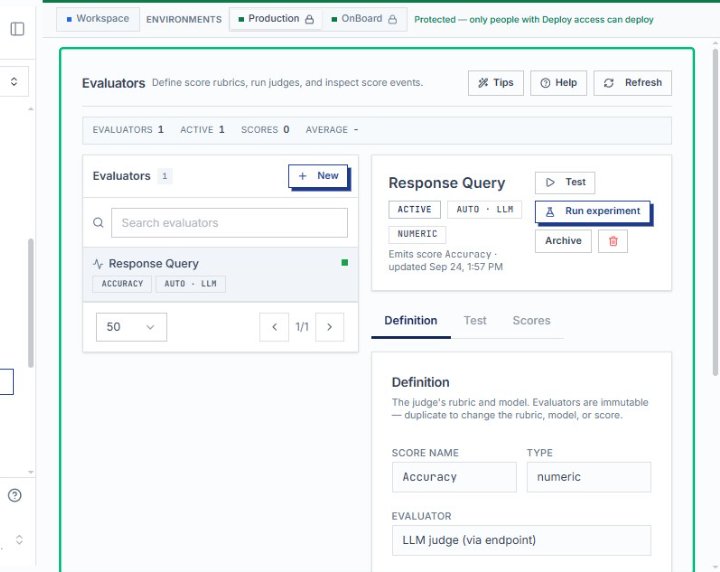Image resolution: width=720 pixels, height=572 pixels.
Task: Select the Production environment
Action: [276, 19]
